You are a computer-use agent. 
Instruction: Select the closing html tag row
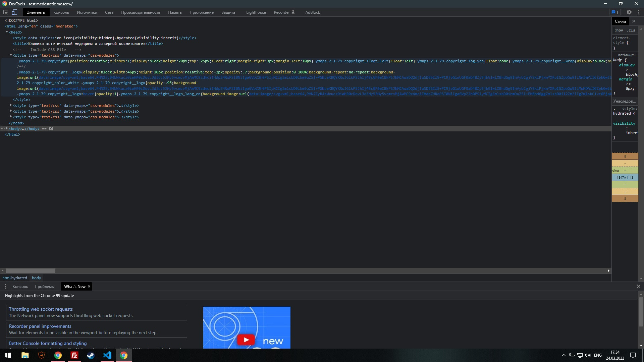(12, 134)
